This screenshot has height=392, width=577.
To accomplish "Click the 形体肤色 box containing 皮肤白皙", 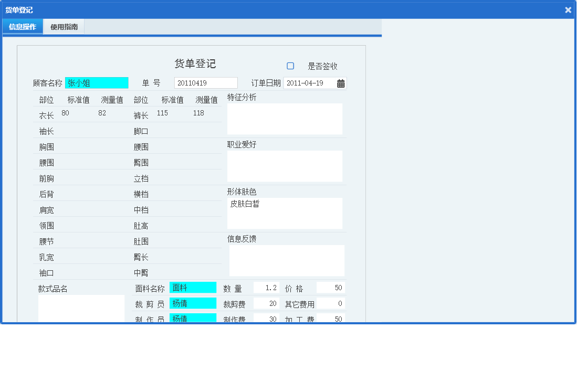I will pos(285,213).
